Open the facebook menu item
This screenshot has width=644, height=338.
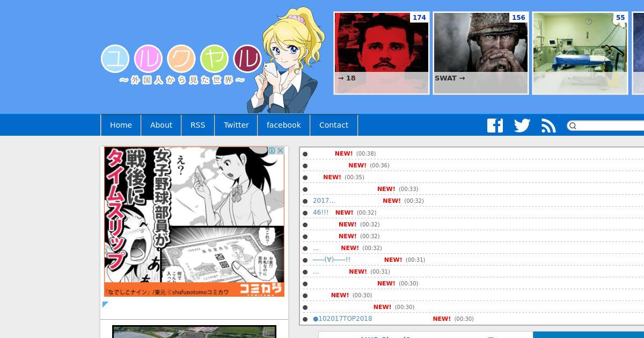[x=283, y=125]
